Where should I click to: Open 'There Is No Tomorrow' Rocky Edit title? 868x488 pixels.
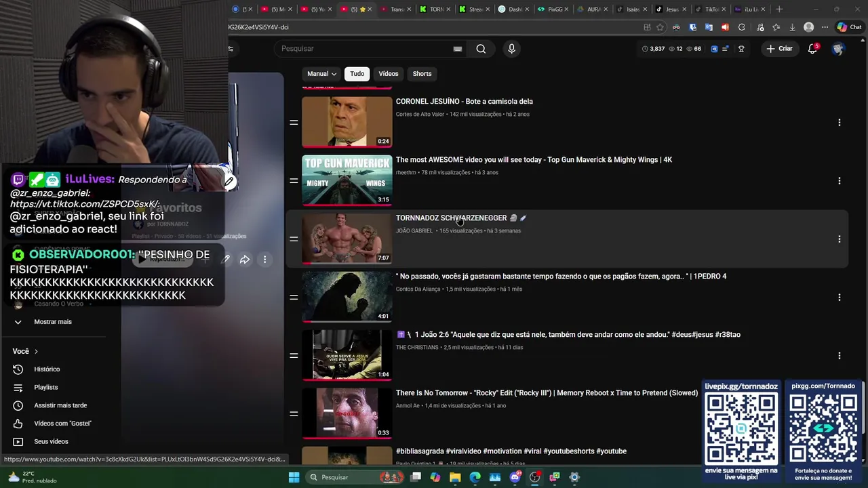pyautogui.click(x=547, y=393)
